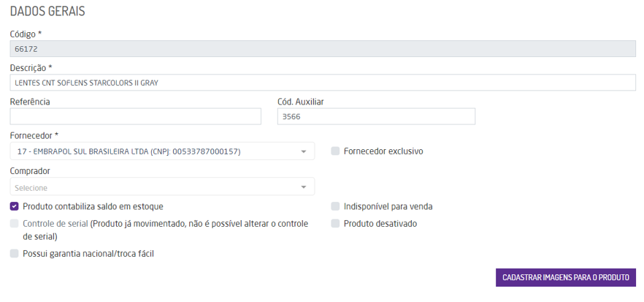Select the Cód. Auxiliar input with 3566
The image size is (644, 302).
click(x=376, y=117)
